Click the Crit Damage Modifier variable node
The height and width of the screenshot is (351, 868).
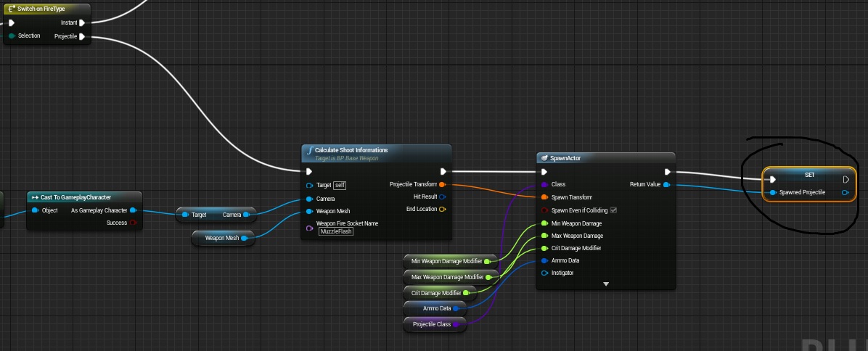(440, 293)
